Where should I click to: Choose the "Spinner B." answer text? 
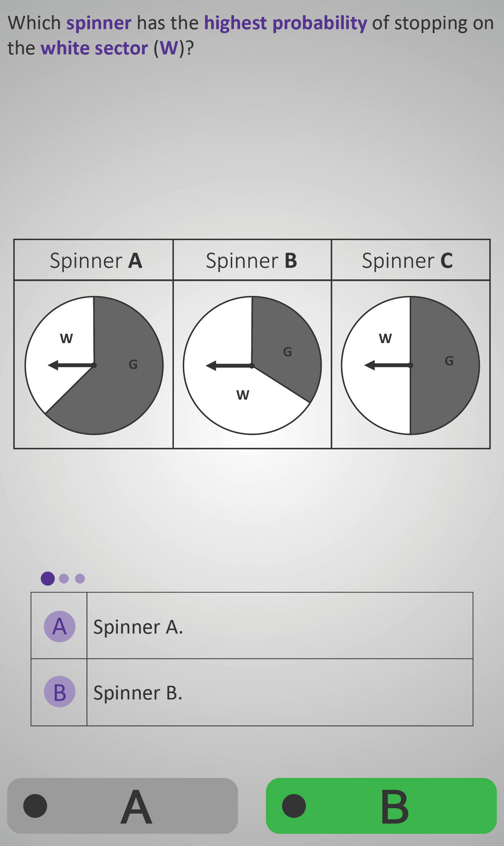(x=138, y=693)
